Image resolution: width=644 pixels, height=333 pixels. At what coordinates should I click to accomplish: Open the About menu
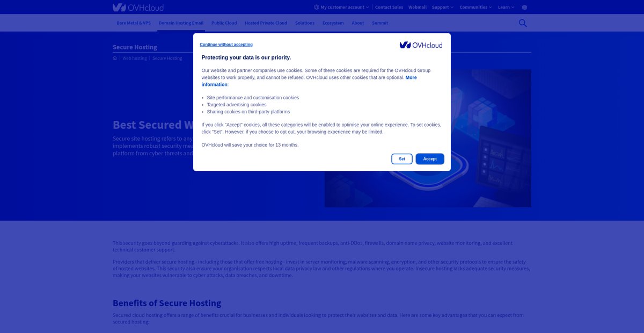tap(357, 23)
